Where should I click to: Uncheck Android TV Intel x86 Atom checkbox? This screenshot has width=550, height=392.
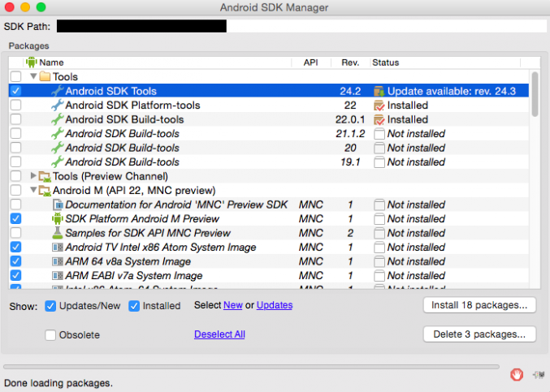coord(15,247)
